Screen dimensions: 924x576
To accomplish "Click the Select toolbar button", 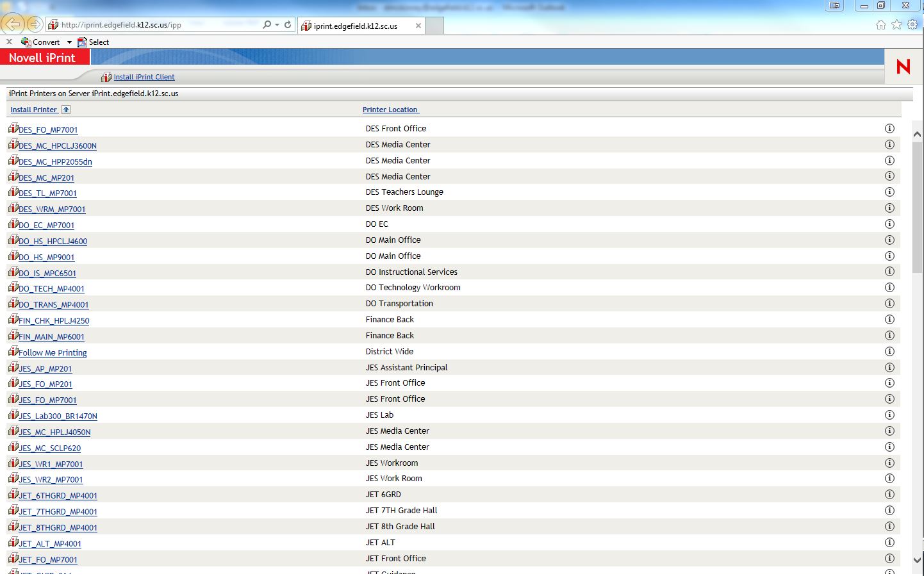I will [x=94, y=42].
